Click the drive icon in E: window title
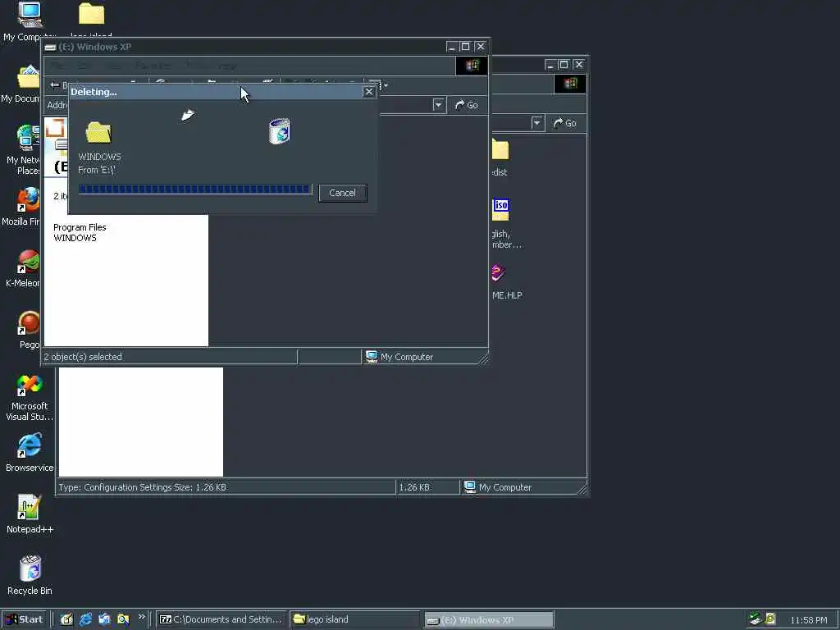The height and width of the screenshot is (630, 840). (x=50, y=47)
